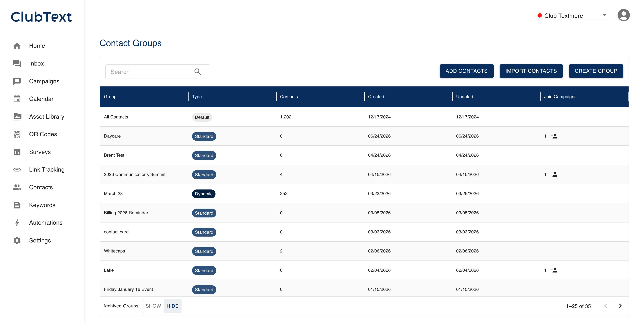
Task: Focus the Search input field
Action: click(158, 72)
